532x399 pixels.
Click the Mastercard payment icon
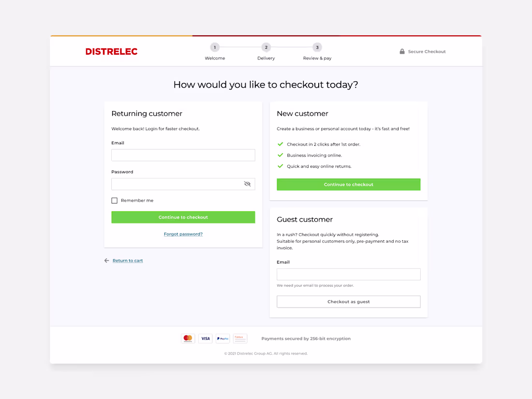click(188, 338)
